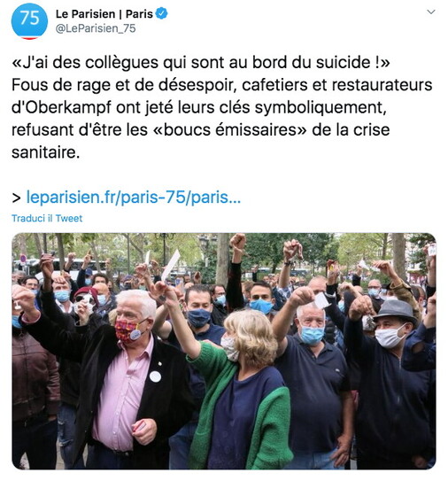The width and height of the screenshot is (448, 481).
Task: Expand the tweet options chevron menu
Action: pos(431,12)
